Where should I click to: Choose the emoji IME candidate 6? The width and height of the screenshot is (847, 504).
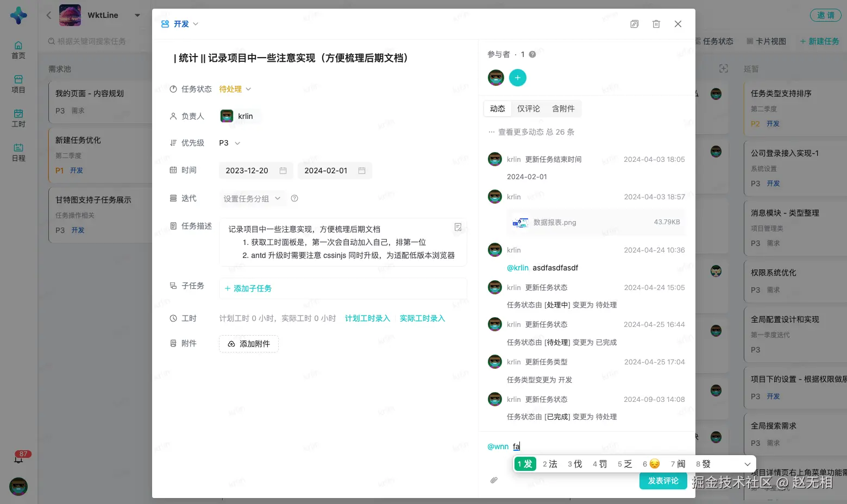click(x=651, y=464)
